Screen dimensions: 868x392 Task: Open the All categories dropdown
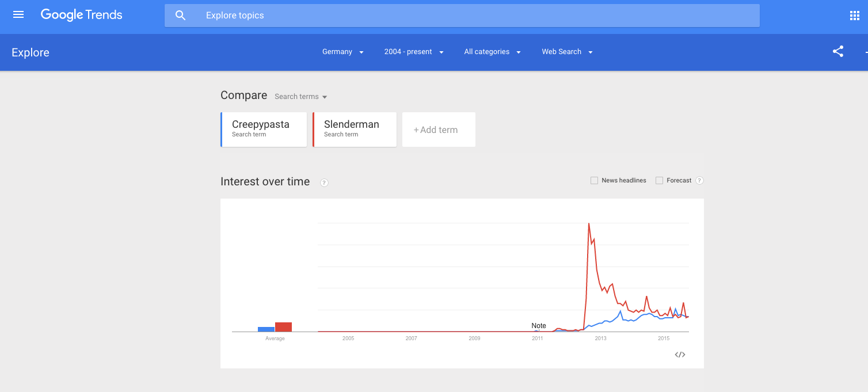[492, 52]
